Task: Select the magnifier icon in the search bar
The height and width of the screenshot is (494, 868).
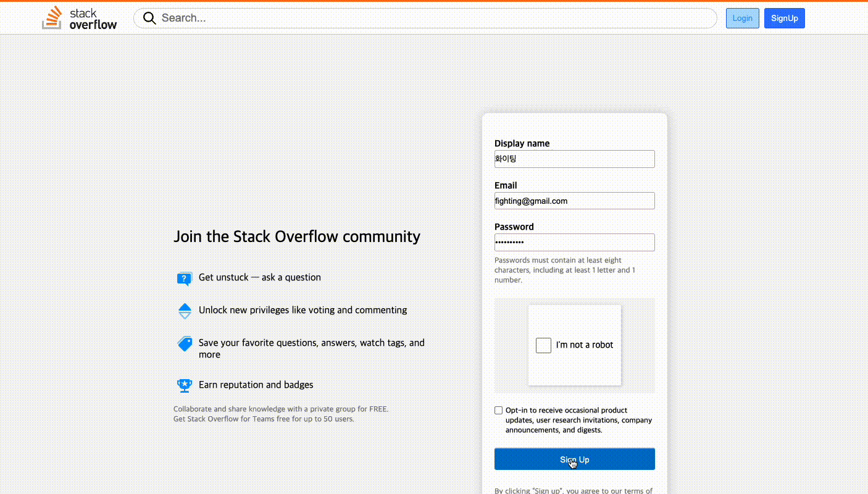Action: pos(149,18)
